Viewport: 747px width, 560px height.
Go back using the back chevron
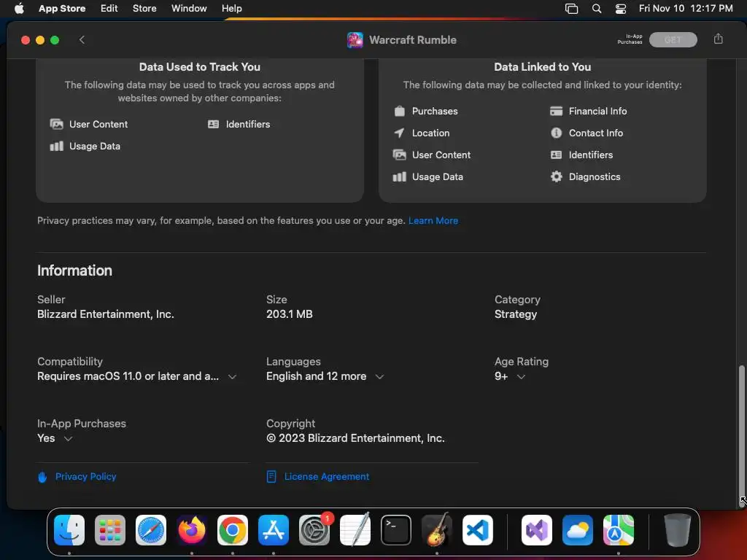(x=82, y=40)
